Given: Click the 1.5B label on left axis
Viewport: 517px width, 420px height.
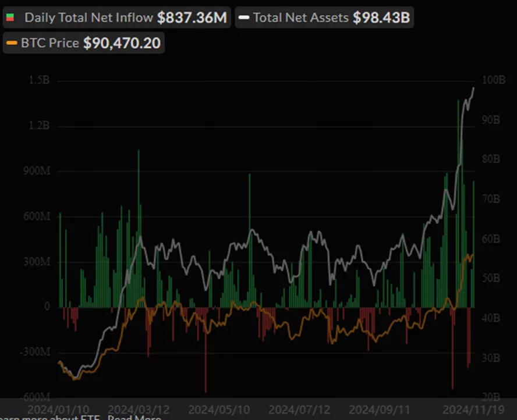Looking at the screenshot, I should point(40,80).
